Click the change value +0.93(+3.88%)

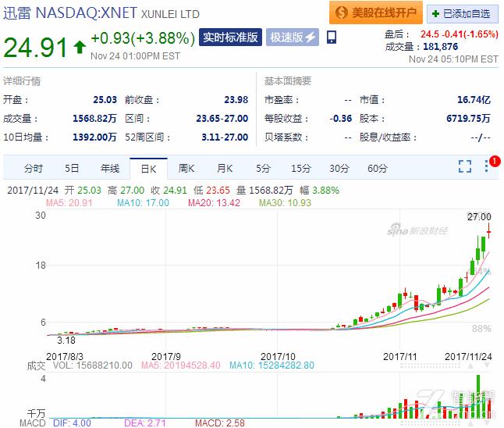click(143, 38)
